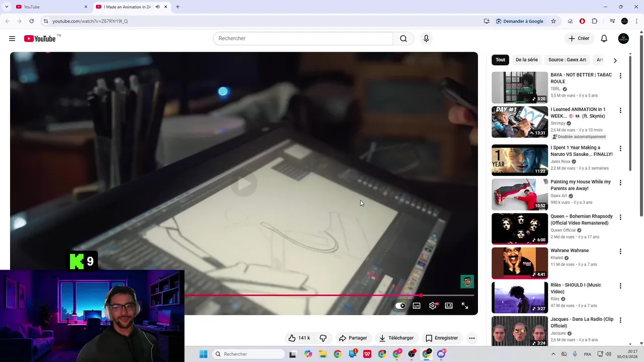The image size is (644, 362).
Task: Click the Enregistrer button
Action: [x=442, y=338]
